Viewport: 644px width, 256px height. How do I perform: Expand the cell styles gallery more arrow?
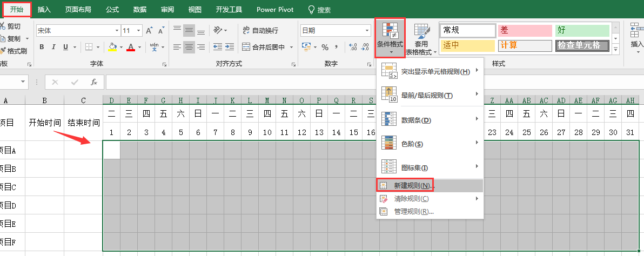[x=616, y=50]
